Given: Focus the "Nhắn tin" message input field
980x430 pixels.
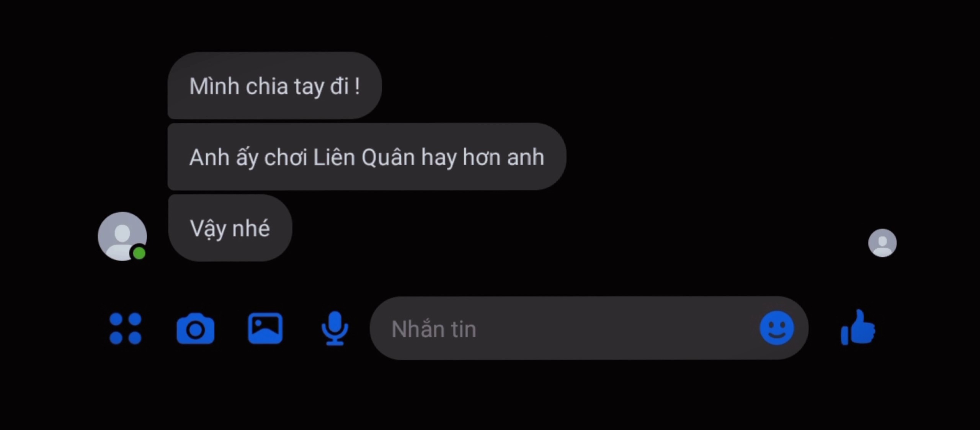Looking at the screenshot, I should click(x=589, y=328).
